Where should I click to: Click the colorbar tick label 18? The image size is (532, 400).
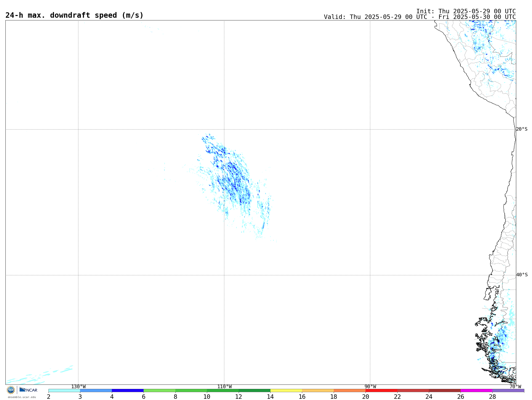pyautogui.click(x=334, y=397)
